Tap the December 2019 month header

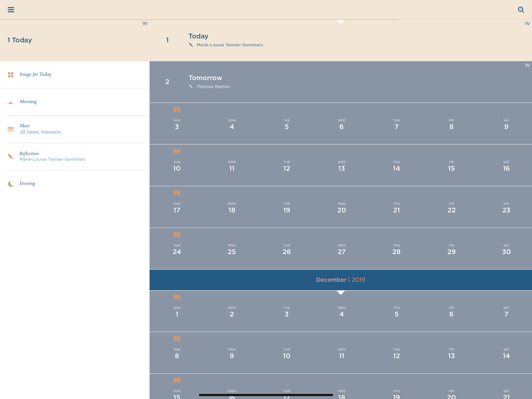click(x=341, y=280)
